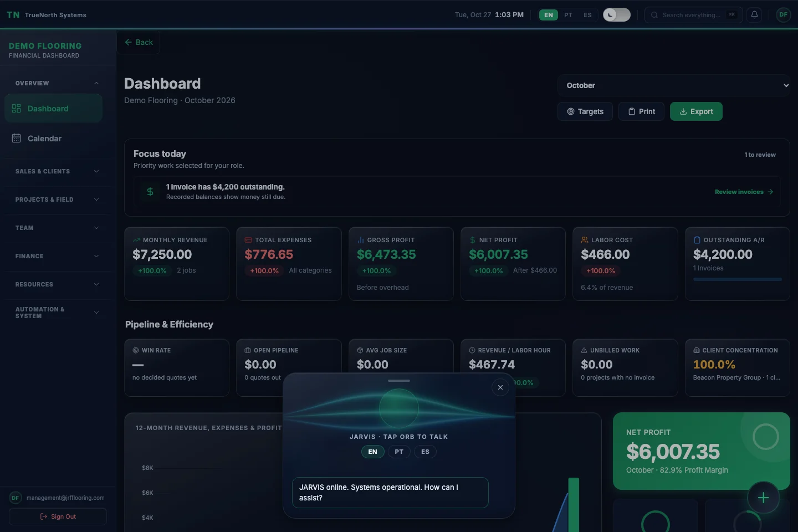Click the Win Rate target icon
Screen dimensions: 798x532
coord(136,350)
